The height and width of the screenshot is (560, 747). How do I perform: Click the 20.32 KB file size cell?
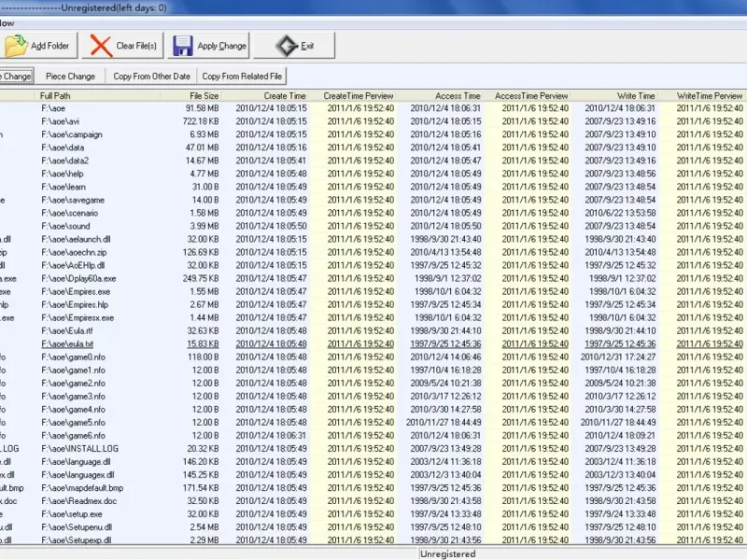click(203, 449)
